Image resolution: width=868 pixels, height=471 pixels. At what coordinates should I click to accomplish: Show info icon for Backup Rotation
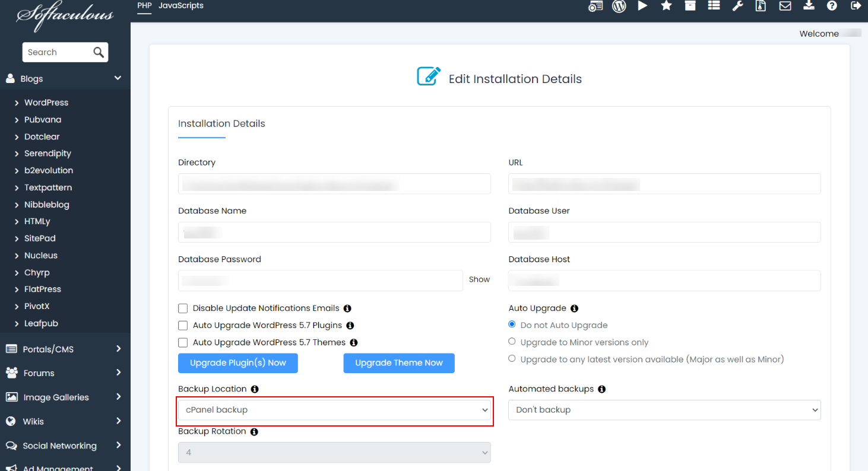[254, 432]
